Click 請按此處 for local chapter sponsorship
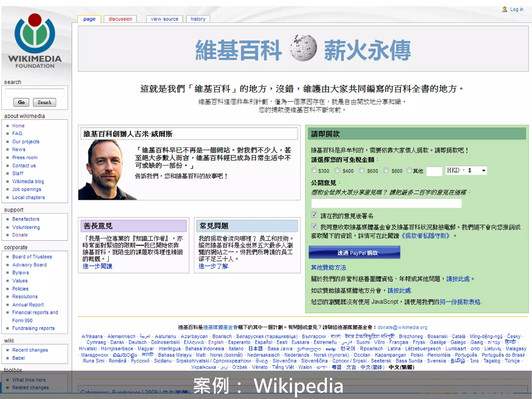 tap(399, 290)
